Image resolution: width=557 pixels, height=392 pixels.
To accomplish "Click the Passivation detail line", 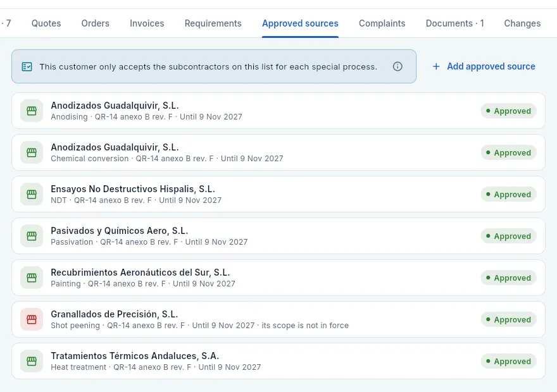I will click(x=149, y=242).
